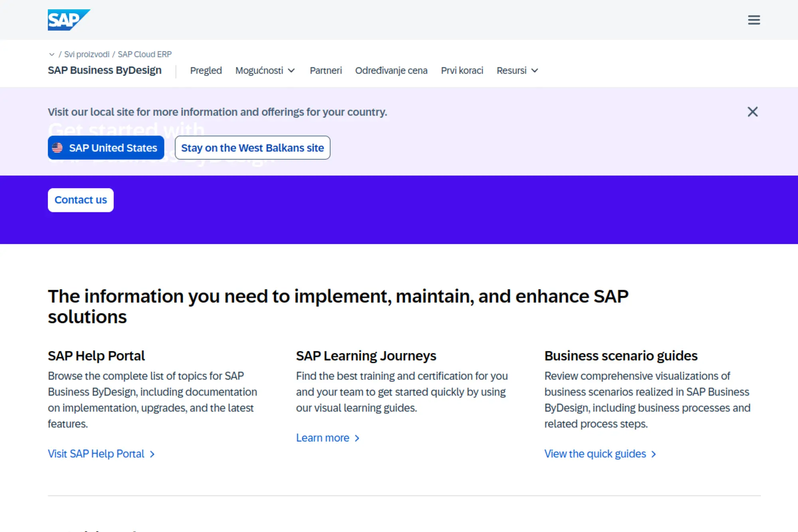Navigate to Prvi koraci section
Image resolution: width=798 pixels, height=532 pixels.
[462, 71]
